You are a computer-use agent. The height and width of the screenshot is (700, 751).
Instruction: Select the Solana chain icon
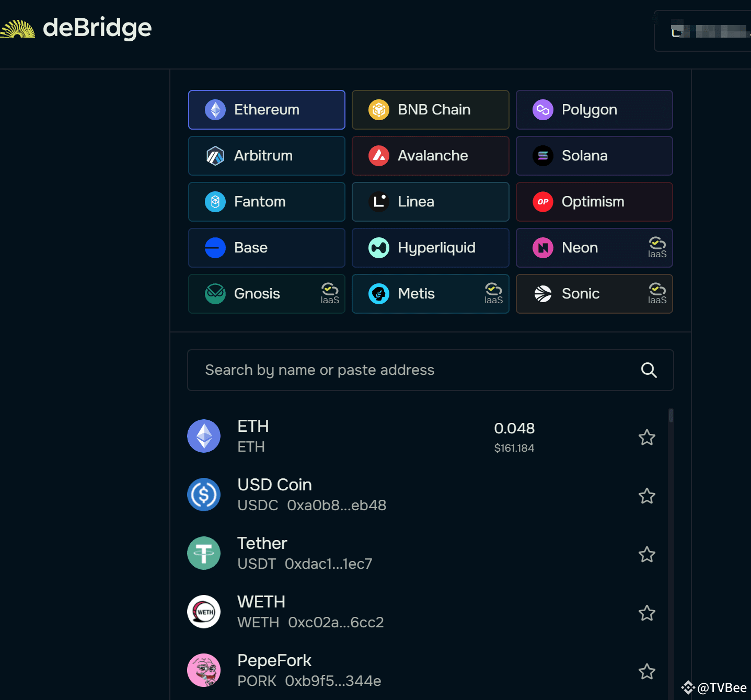(x=543, y=156)
